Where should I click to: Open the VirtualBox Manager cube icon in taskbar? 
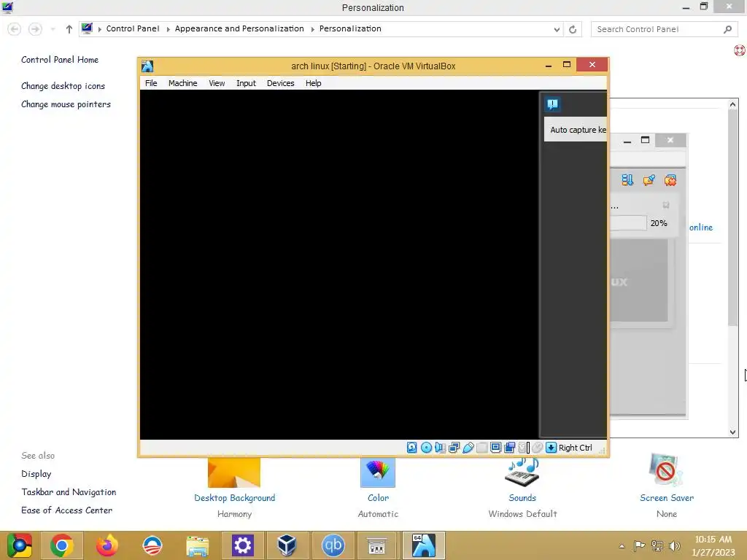click(287, 545)
